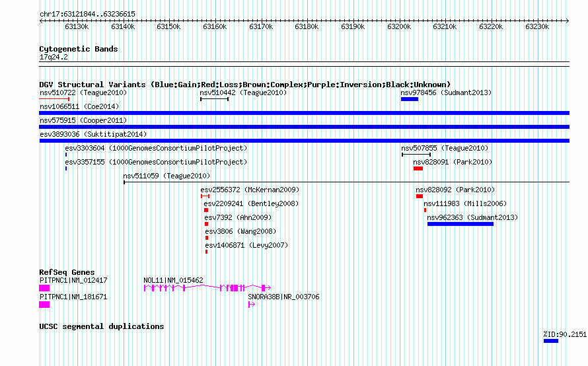Open the RefSeq Genes track title

(x=67, y=272)
